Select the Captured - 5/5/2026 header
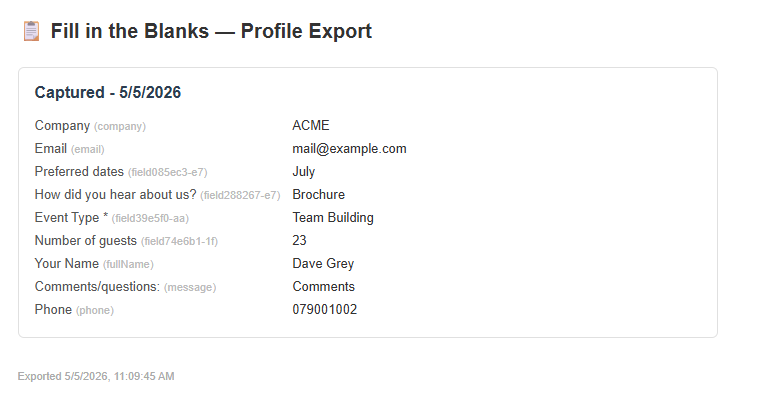Image resolution: width=758 pixels, height=407 pixels. (x=108, y=92)
